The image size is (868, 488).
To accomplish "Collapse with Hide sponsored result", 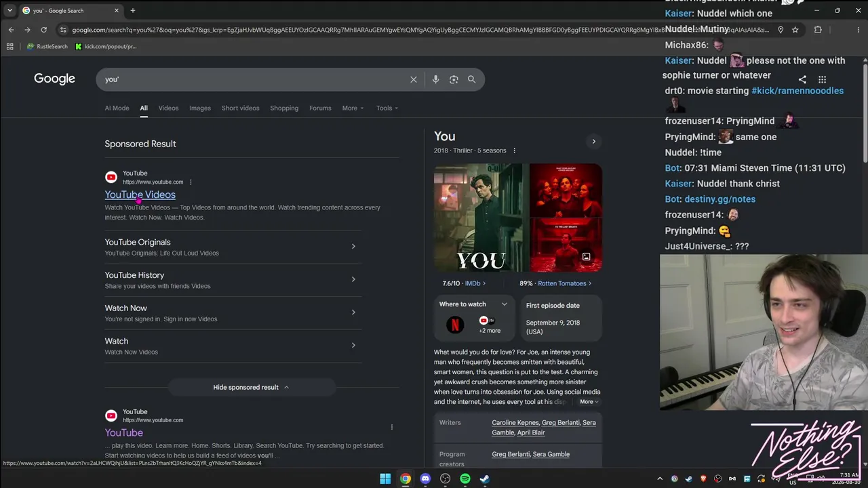I will pyautogui.click(x=252, y=387).
